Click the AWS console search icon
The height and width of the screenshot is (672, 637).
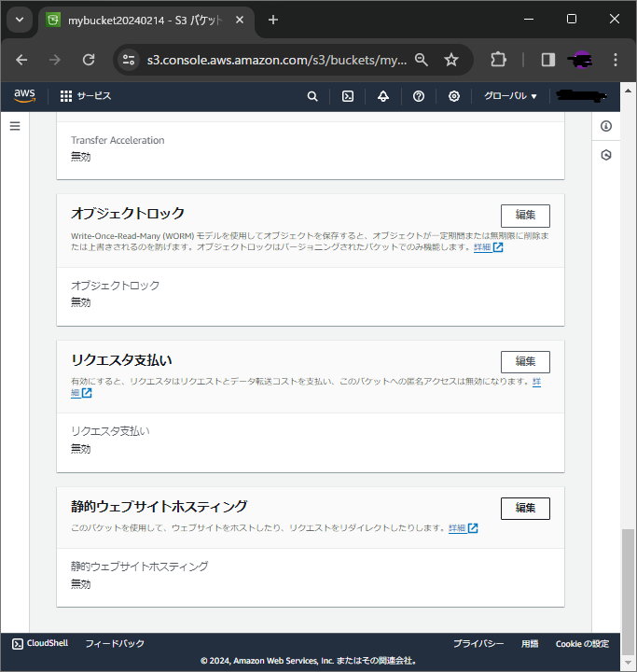(x=312, y=96)
